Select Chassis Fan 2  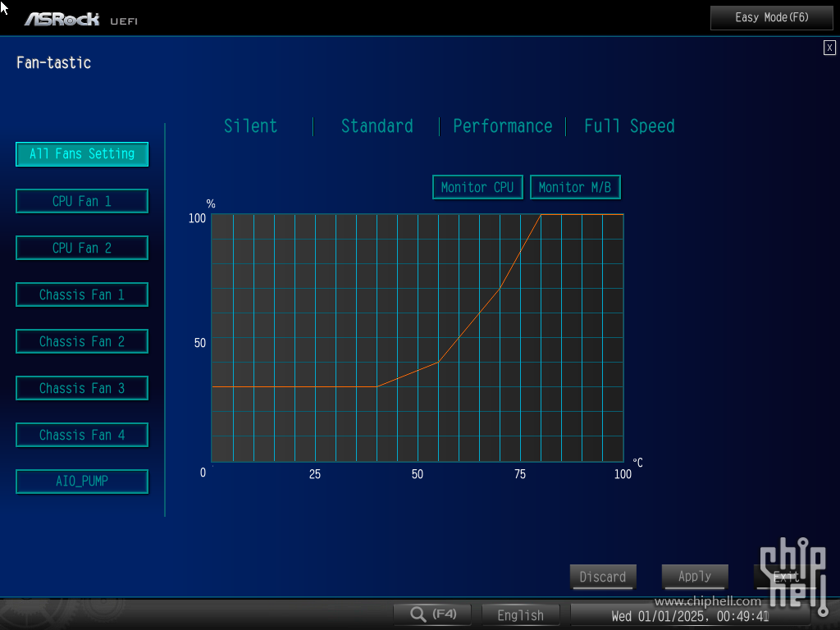(82, 341)
